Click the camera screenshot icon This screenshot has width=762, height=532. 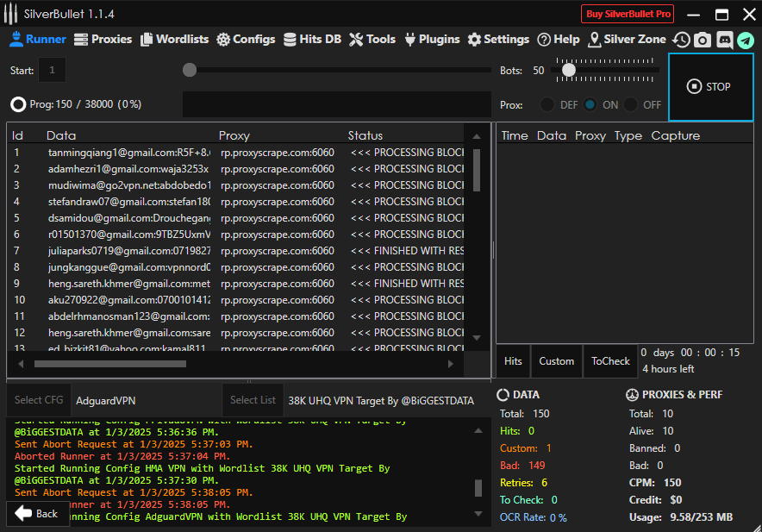[x=703, y=40]
